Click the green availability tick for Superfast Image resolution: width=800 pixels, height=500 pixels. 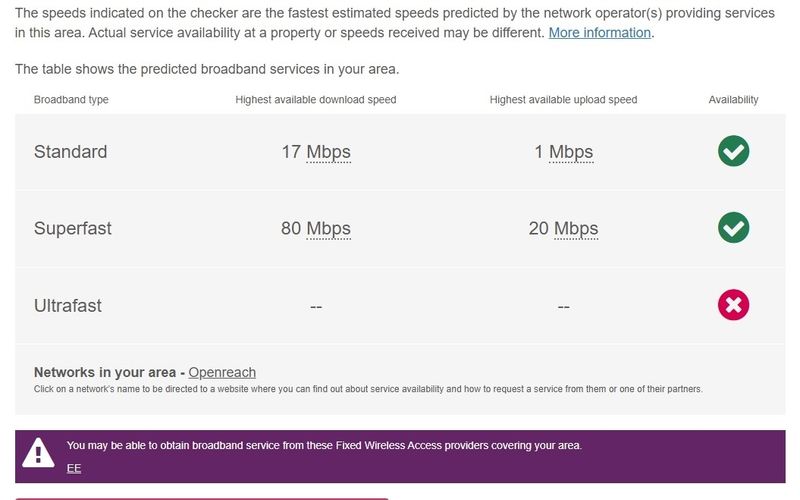[733, 228]
